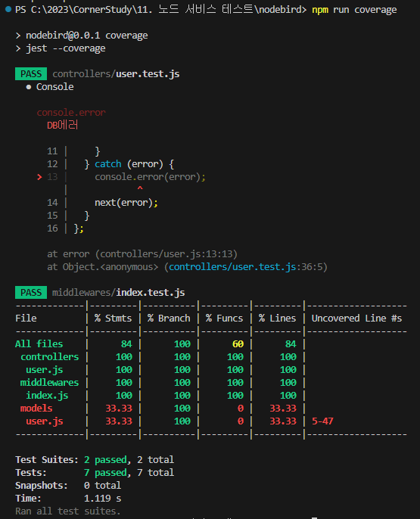
Task: Click the 'middlewares/index.test.js' test file name
Action: click(x=119, y=293)
